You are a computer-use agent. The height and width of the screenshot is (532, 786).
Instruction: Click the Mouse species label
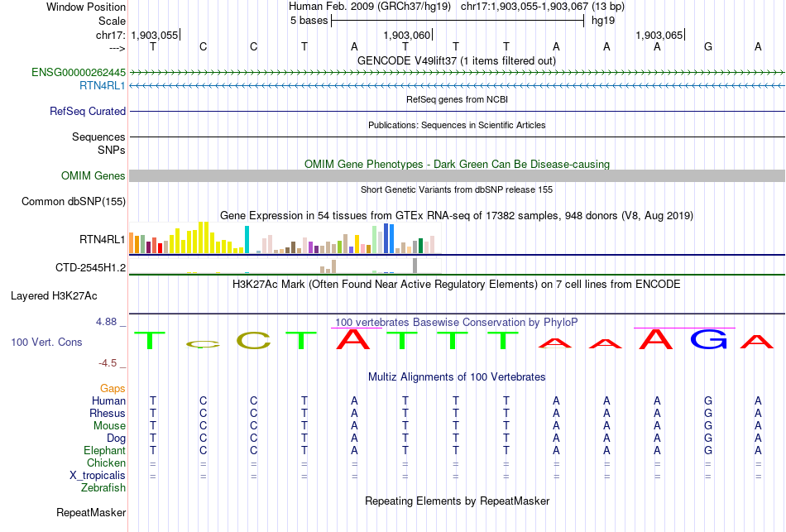pyautogui.click(x=109, y=426)
